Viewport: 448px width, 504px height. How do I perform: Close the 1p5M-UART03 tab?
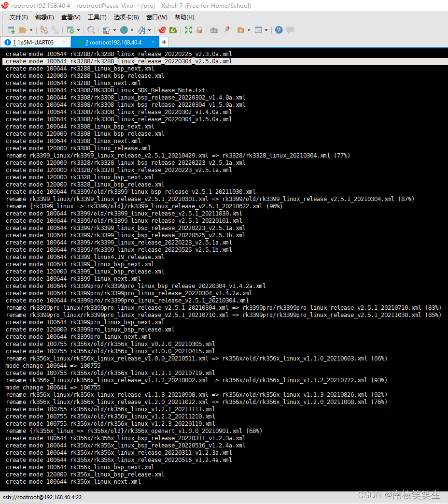[x=65, y=42]
